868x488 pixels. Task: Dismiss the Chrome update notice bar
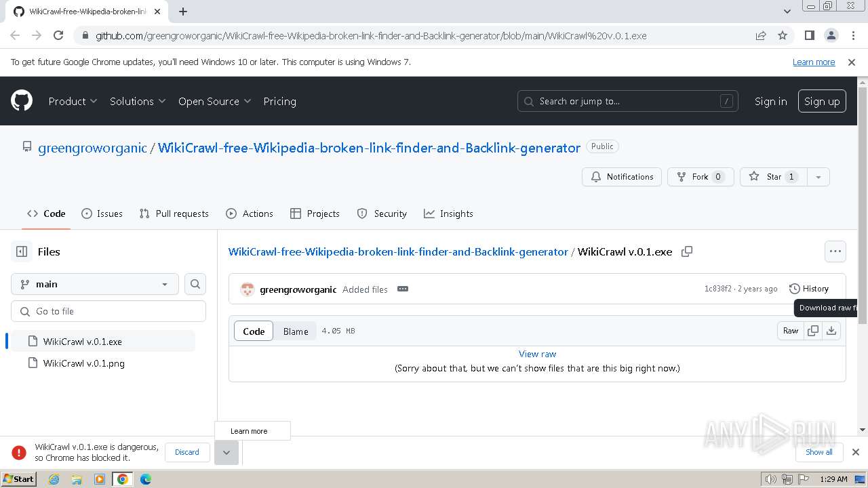click(852, 62)
